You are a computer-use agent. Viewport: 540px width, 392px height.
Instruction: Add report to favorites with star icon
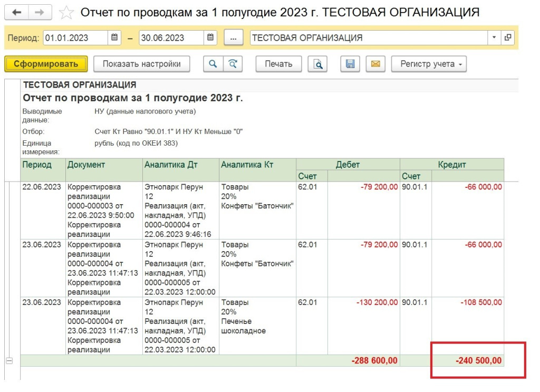coord(66,13)
